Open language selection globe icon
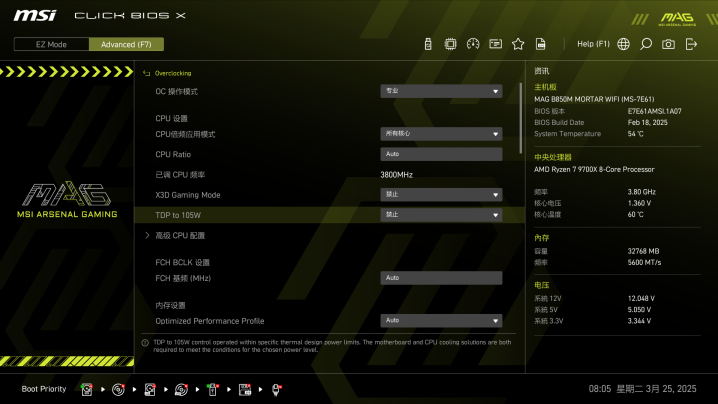The image size is (718, 404). [x=623, y=44]
